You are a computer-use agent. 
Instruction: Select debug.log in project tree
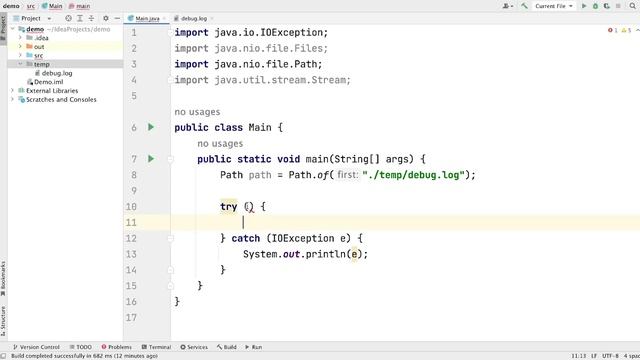pos(57,73)
